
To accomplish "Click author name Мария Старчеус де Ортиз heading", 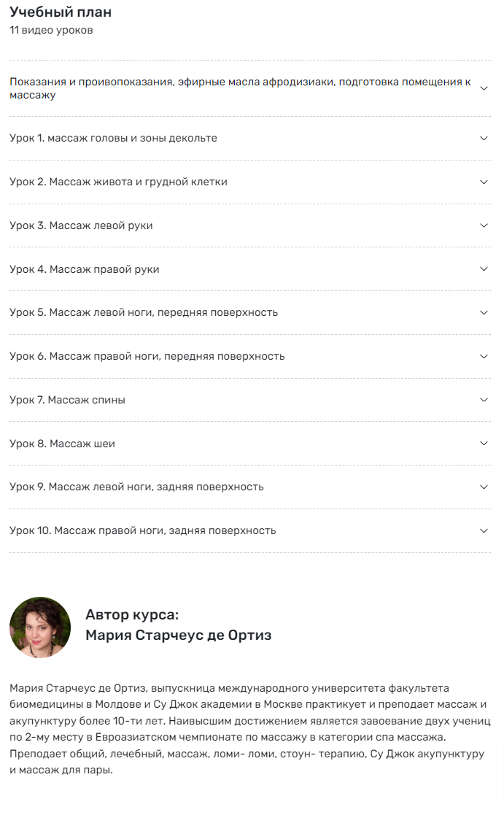I will pyautogui.click(x=178, y=636).
